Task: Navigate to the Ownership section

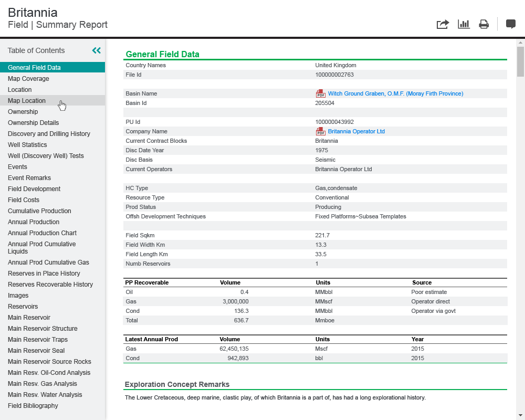Action: point(23,111)
